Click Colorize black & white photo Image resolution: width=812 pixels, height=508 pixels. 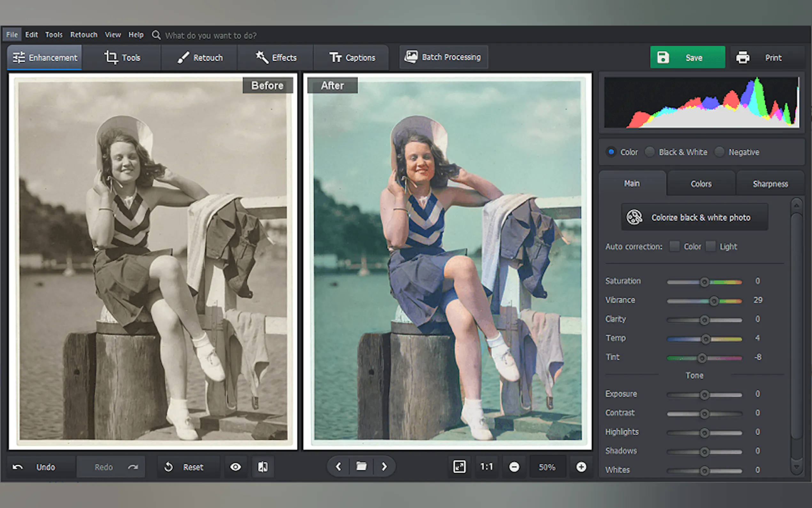tap(694, 218)
